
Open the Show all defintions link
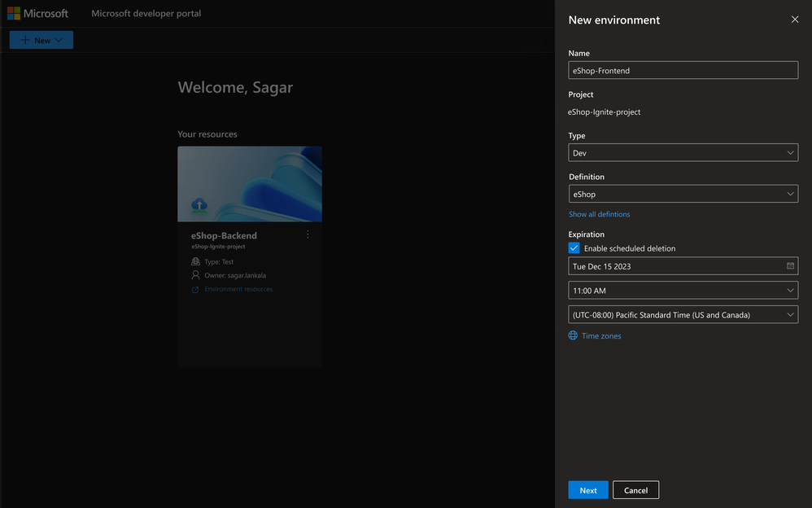[599, 214]
